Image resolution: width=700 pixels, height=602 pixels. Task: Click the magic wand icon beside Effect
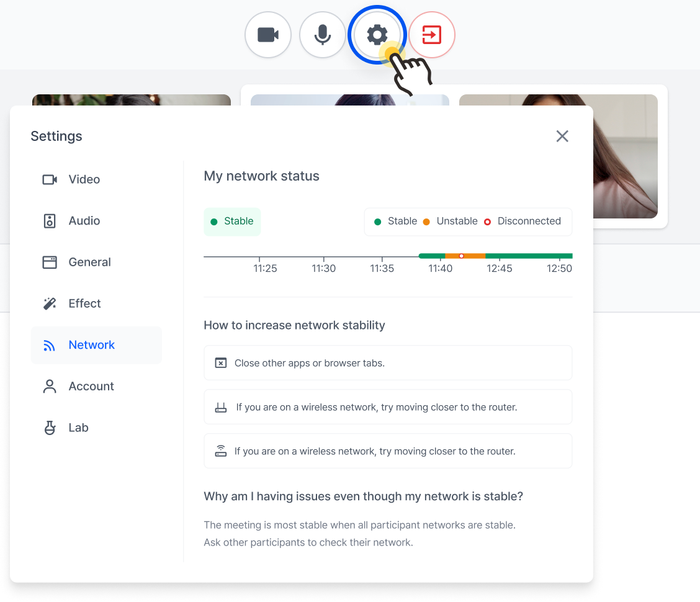(50, 303)
